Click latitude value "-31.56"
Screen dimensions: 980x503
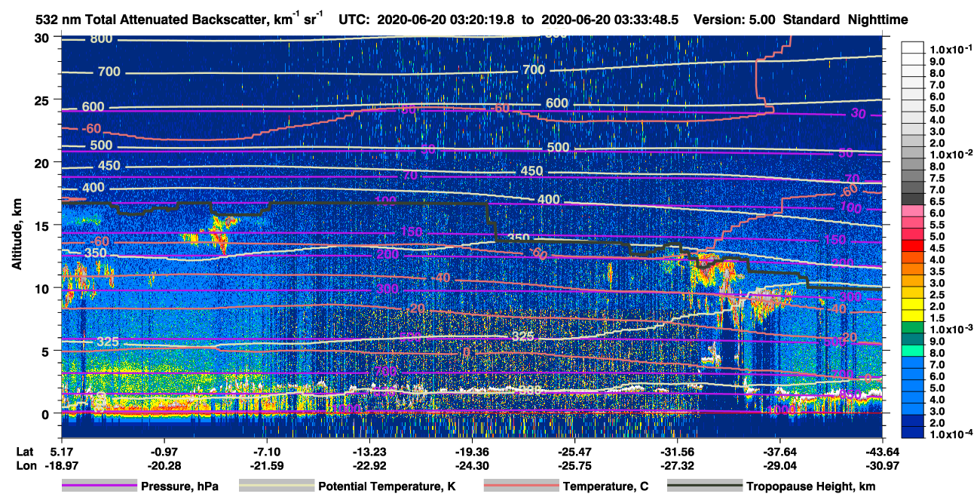point(677,452)
